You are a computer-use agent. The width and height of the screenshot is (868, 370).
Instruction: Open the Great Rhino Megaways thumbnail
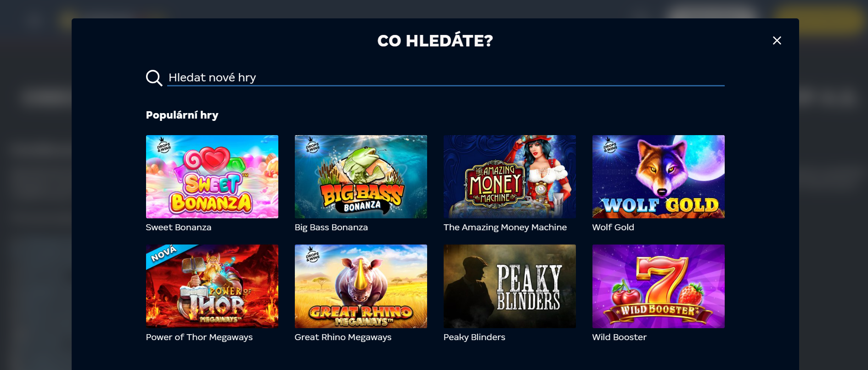(361, 286)
